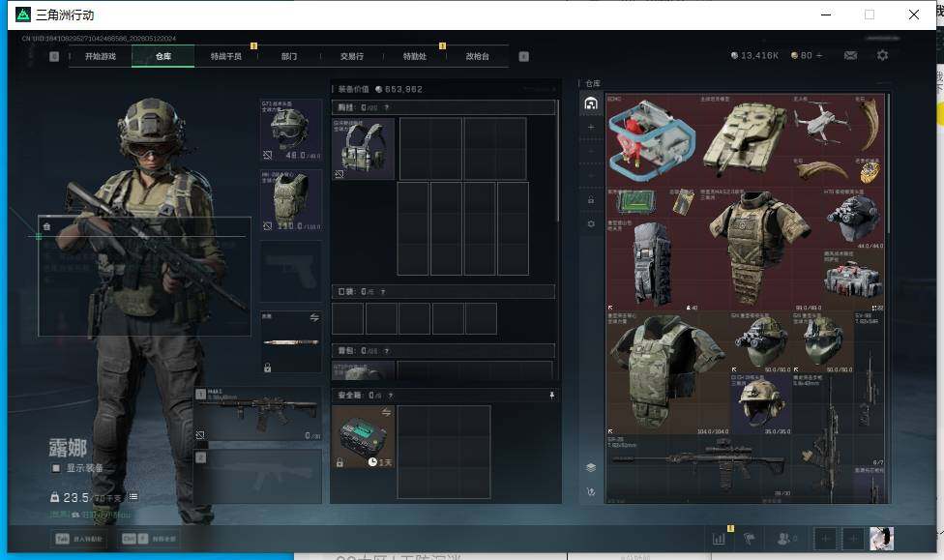The width and height of the screenshot is (944, 560).
Task: Show help for 胸挂 capacity
Action: coord(387,107)
